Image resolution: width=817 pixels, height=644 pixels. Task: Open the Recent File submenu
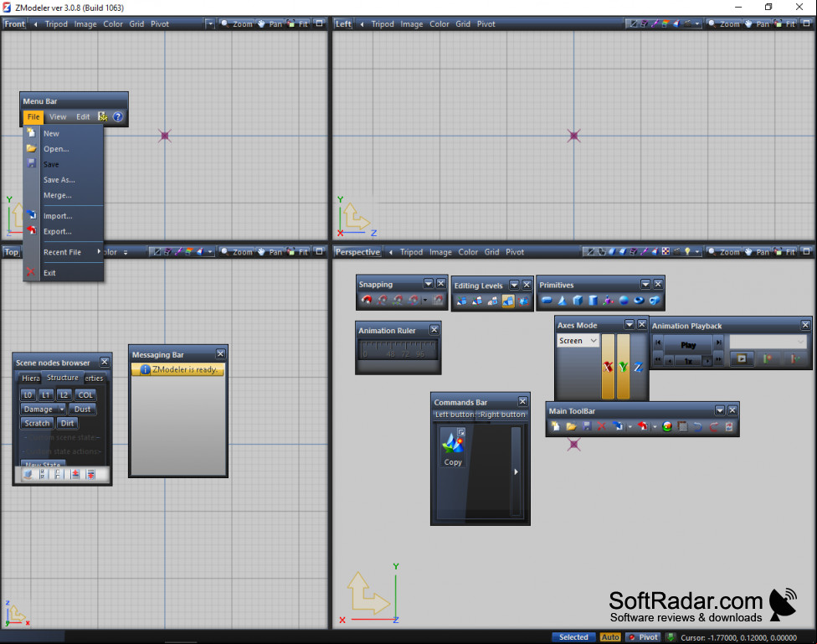click(63, 252)
